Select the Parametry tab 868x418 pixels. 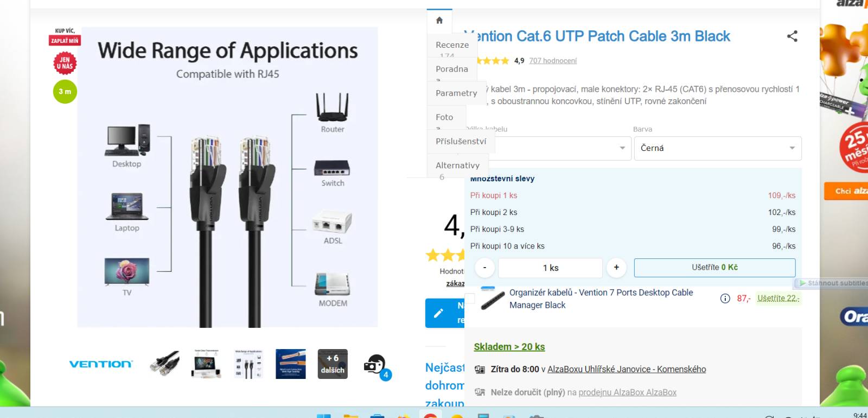coord(456,93)
